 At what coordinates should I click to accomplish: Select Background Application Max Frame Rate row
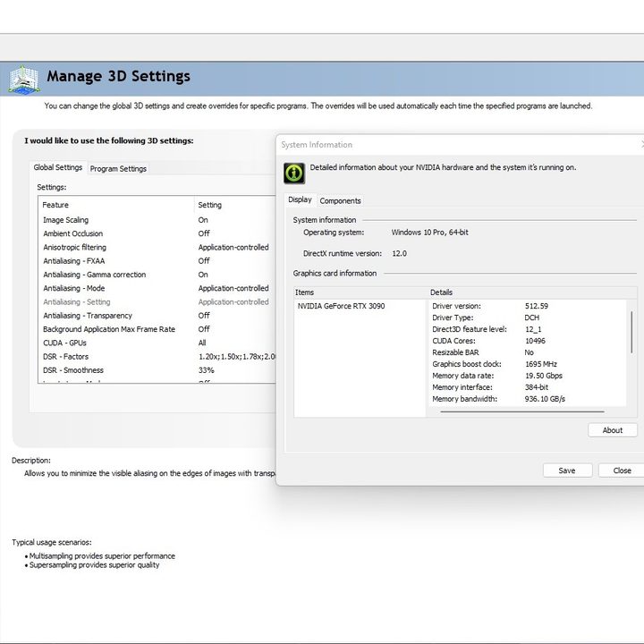coord(157,329)
